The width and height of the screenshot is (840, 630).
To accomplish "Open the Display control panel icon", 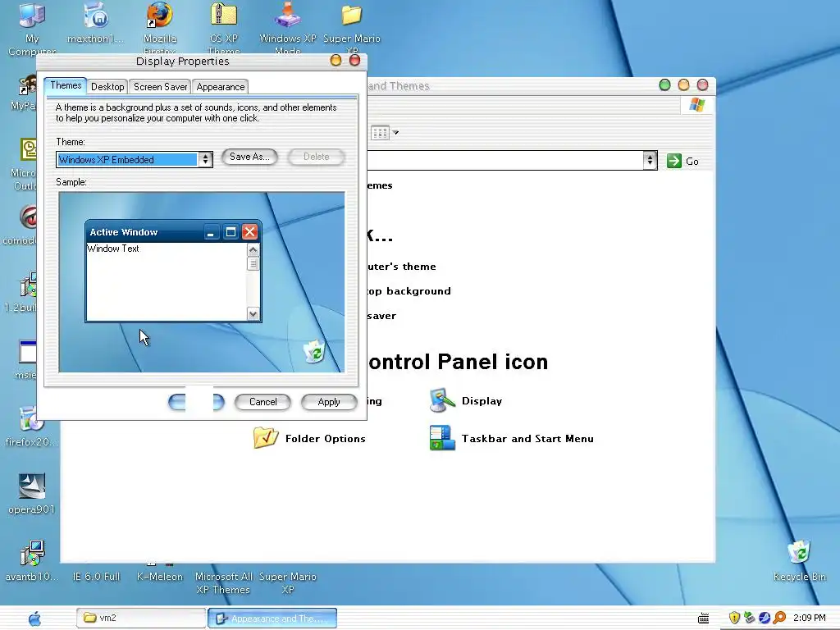I will click(442, 400).
